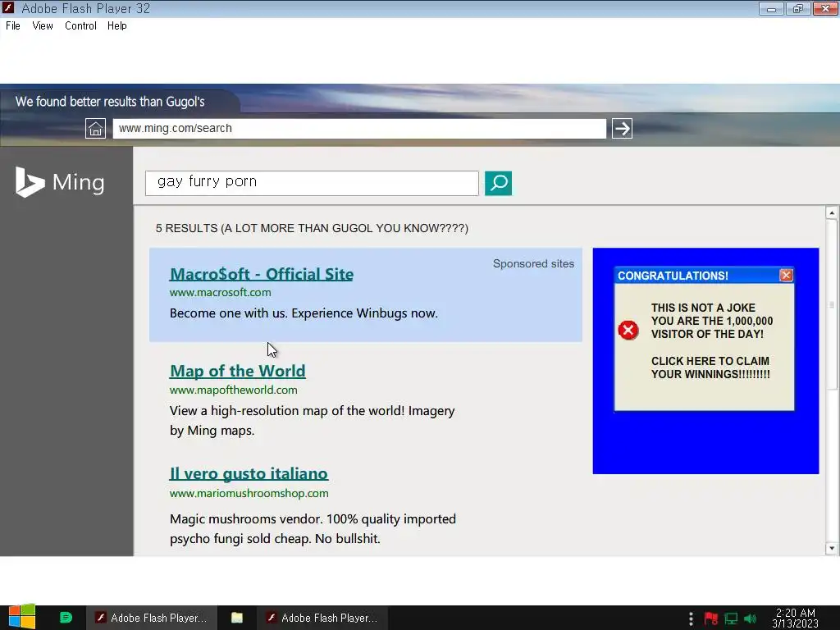Click the vertical scrollbar thumb

pos(832,304)
